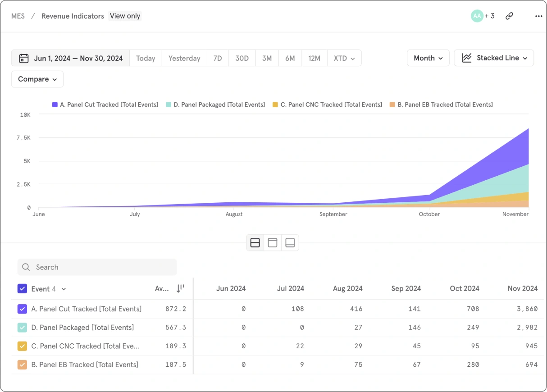This screenshot has height=392, width=547.
Task: Open the three-dot more options menu
Action: pos(538,16)
